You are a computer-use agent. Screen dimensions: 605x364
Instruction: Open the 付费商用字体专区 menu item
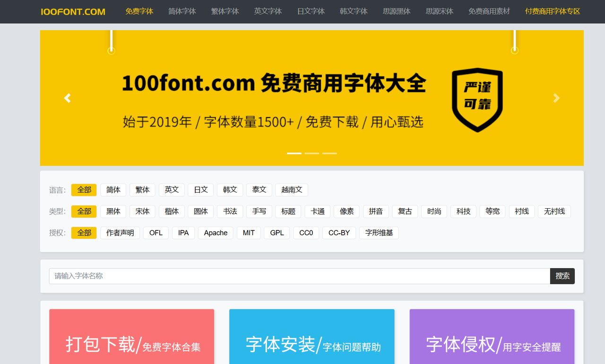pyautogui.click(x=553, y=11)
